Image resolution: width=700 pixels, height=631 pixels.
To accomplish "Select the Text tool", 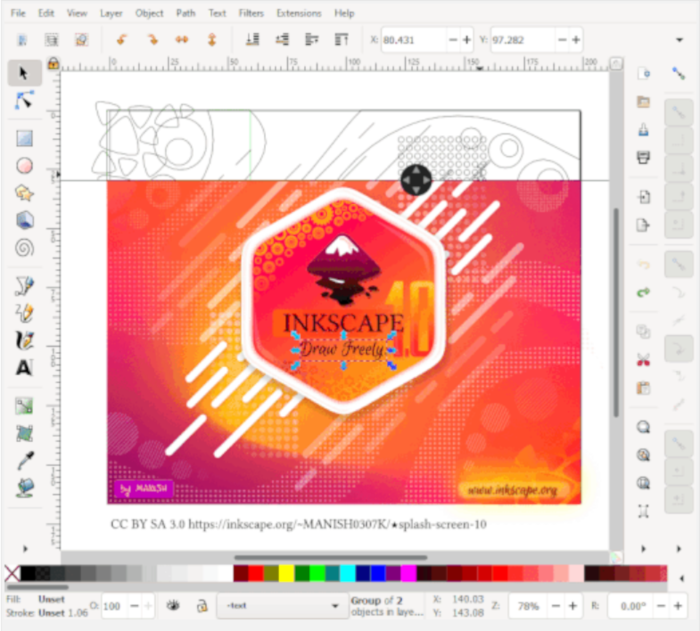I will tap(25, 368).
